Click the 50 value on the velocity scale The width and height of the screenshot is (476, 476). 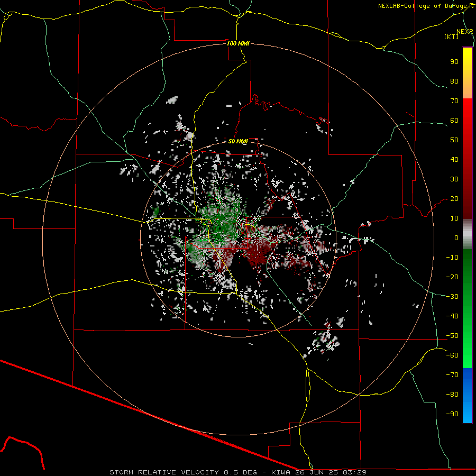pos(454,140)
